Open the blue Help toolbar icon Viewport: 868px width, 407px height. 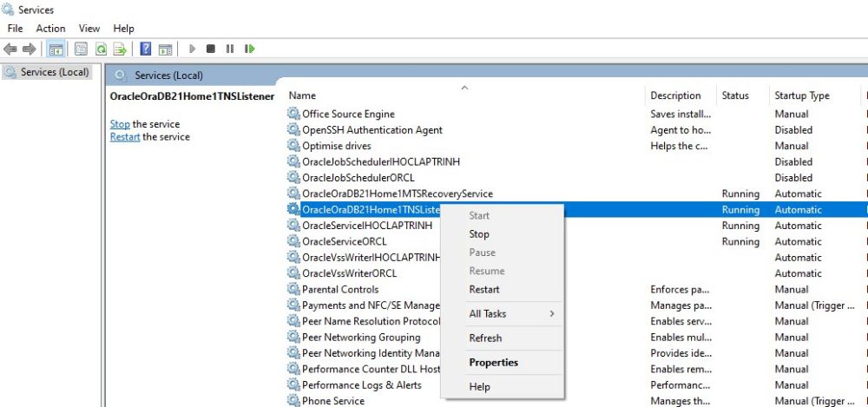pyautogui.click(x=146, y=49)
